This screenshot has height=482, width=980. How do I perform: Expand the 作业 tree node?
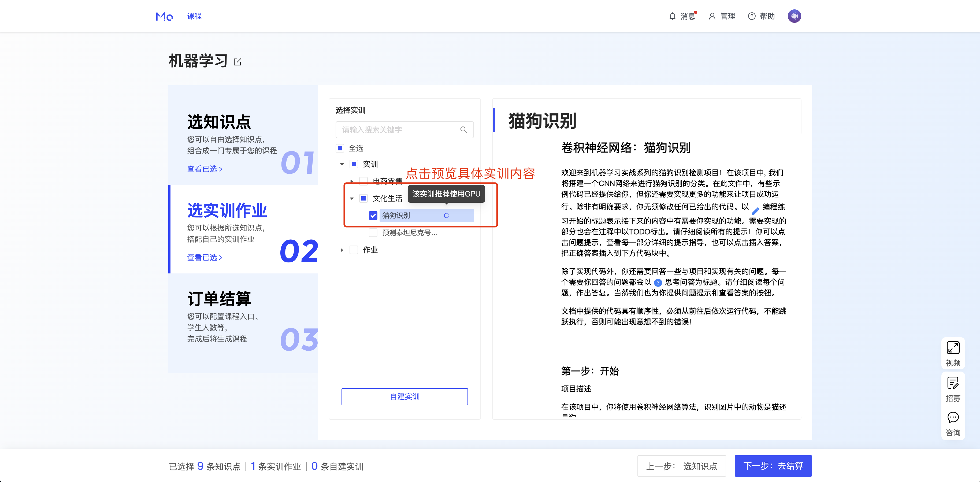coord(342,250)
